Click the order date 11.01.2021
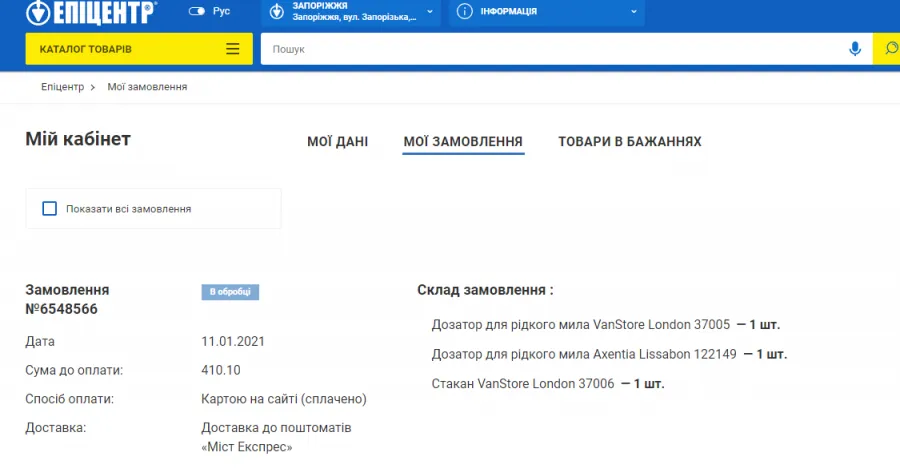Screen dimensions: 900x476 pyautogui.click(x=233, y=342)
